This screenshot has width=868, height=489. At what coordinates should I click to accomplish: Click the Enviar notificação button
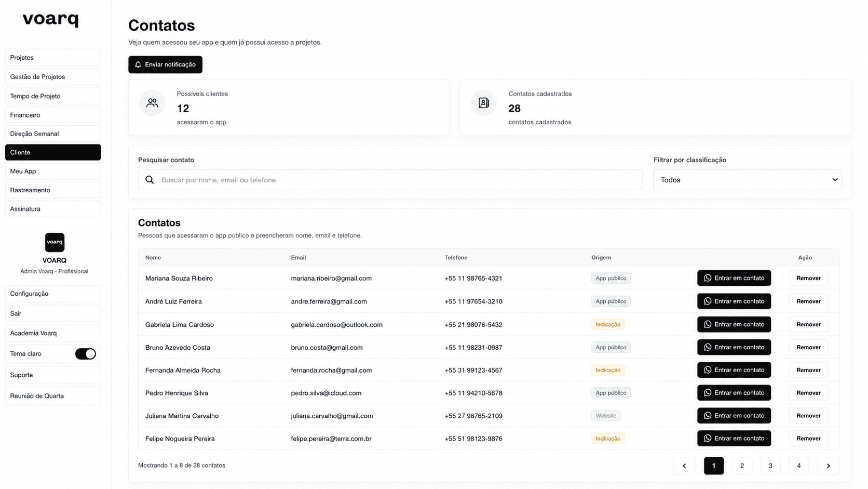pyautogui.click(x=166, y=64)
